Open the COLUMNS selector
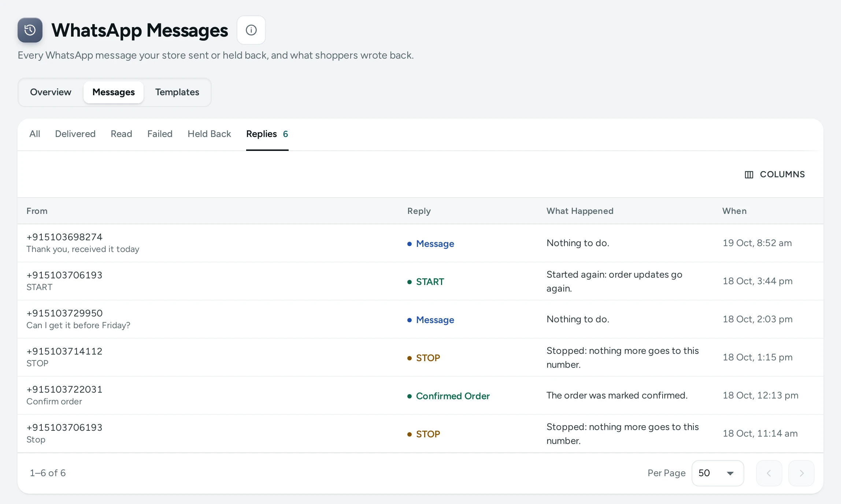Image resolution: width=841 pixels, height=504 pixels. click(775, 174)
